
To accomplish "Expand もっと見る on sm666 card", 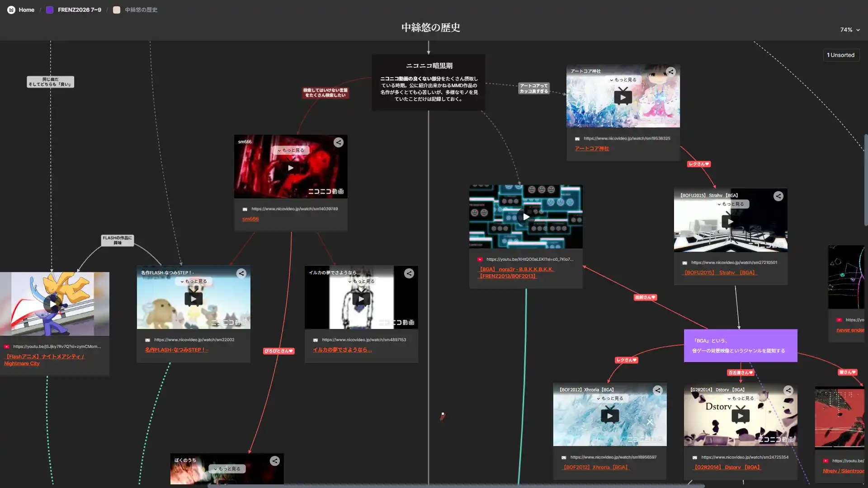I will (291, 150).
